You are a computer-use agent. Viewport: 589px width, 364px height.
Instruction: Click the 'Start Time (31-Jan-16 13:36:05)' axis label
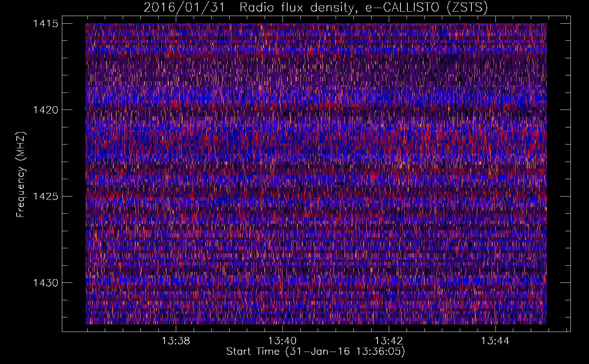coord(316,352)
